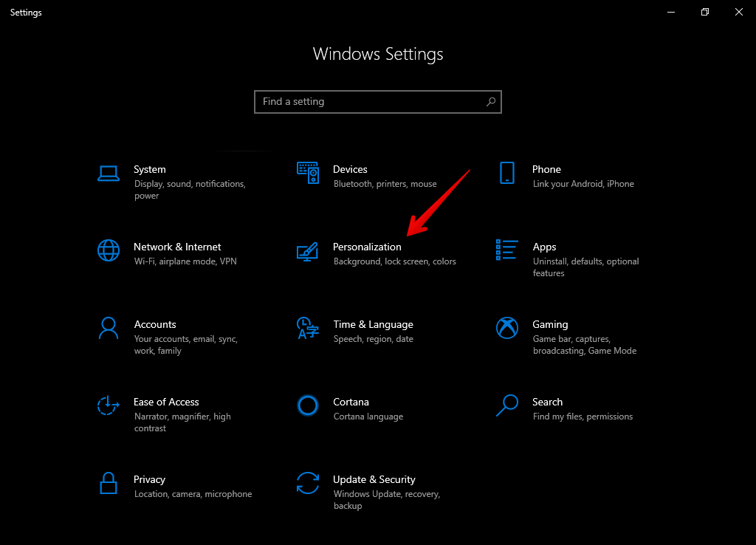This screenshot has width=756, height=545.
Task: Open Gaming settings title
Action: coord(550,325)
